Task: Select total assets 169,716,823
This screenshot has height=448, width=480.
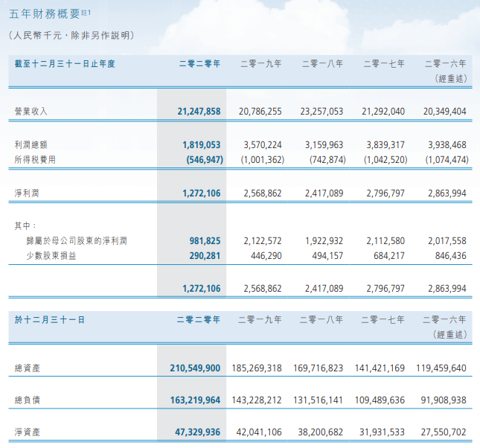Action: pos(318,368)
